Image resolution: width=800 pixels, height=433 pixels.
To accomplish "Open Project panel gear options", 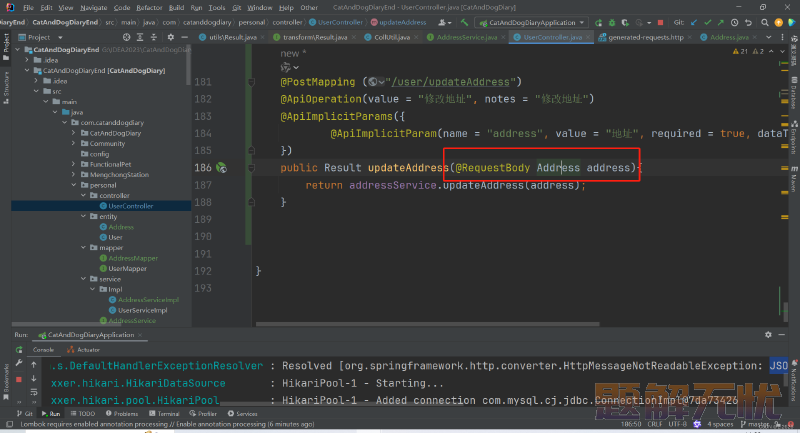I will pyautogui.click(x=171, y=37).
